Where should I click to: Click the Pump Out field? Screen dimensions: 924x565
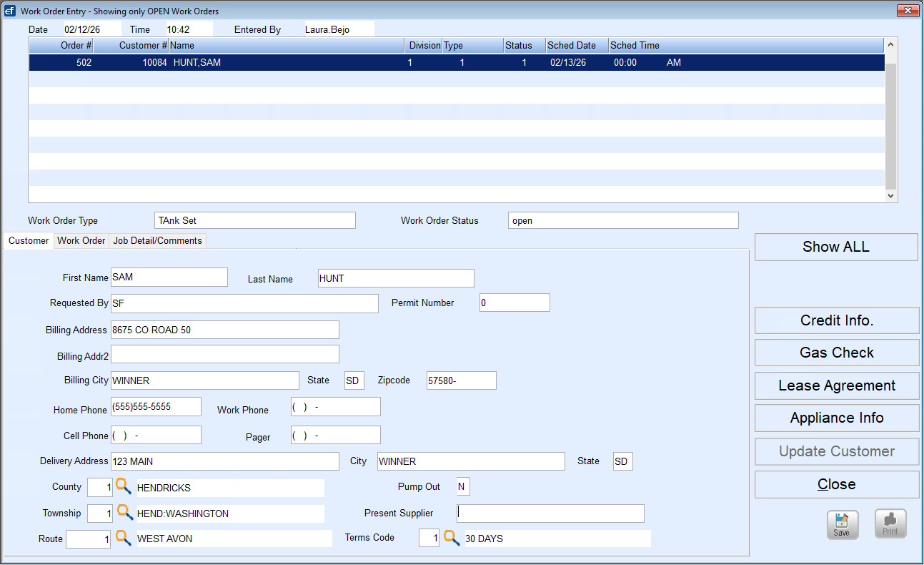[464, 487]
